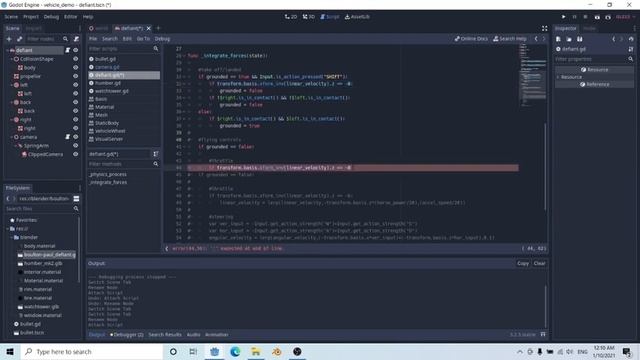640x360 pixels.
Task: Click the Inspector object properties tools icon
Action: tap(631, 49)
